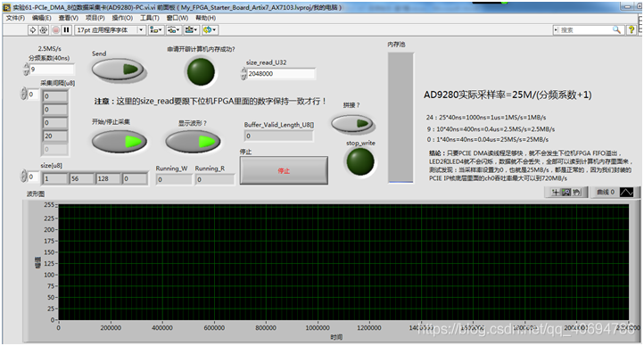Pause the VI using the pause icon
This screenshot has height=346, width=644.
[67, 30]
